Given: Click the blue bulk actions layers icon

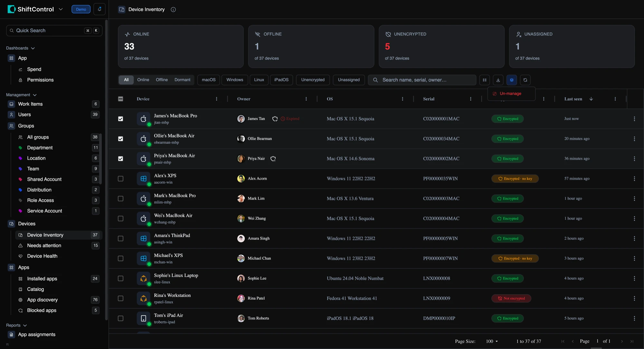Looking at the screenshot, I should pos(512,80).
